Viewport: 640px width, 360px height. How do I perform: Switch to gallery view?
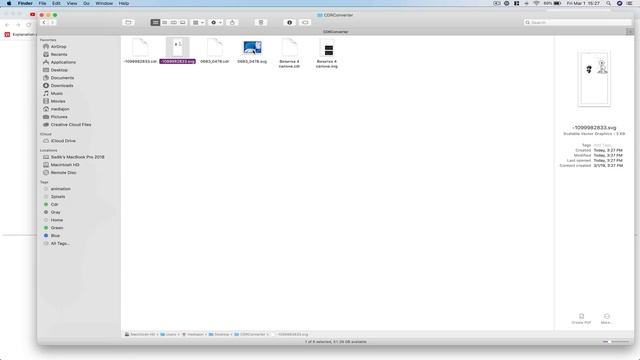tap(182, 22)
